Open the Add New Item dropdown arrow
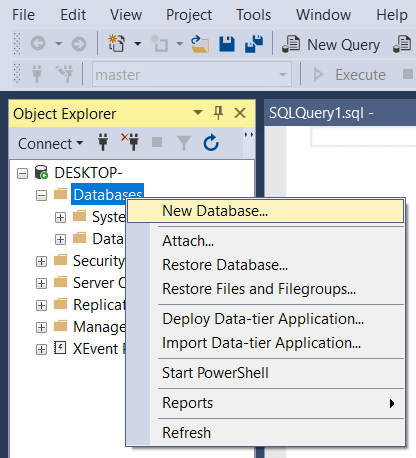This screenshot has width=416, height=458. point(179,44)
